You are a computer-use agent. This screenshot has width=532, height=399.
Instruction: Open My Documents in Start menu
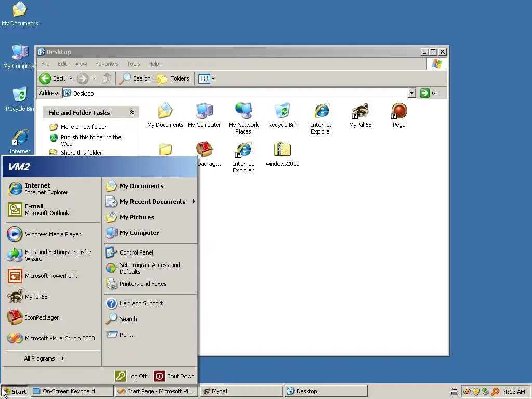(x=150, y=186)
